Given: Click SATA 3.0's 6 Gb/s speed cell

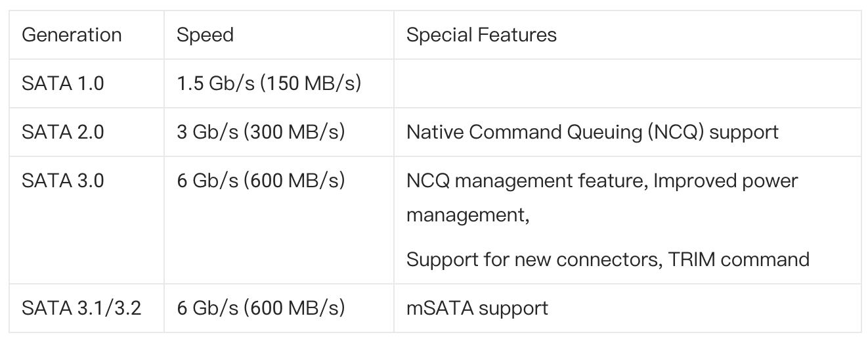Looking at the screenshot, I should pos(279,219).
